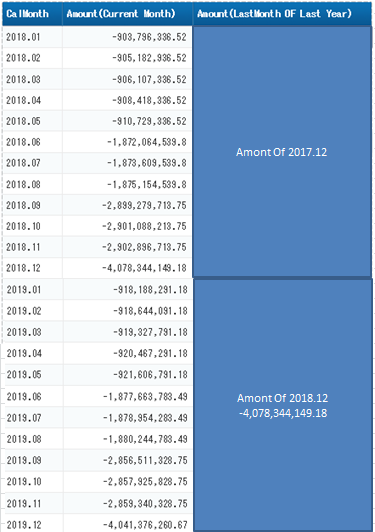
Task: Click the Amont Of 2018.12 blue box
Action: point(283,405)
